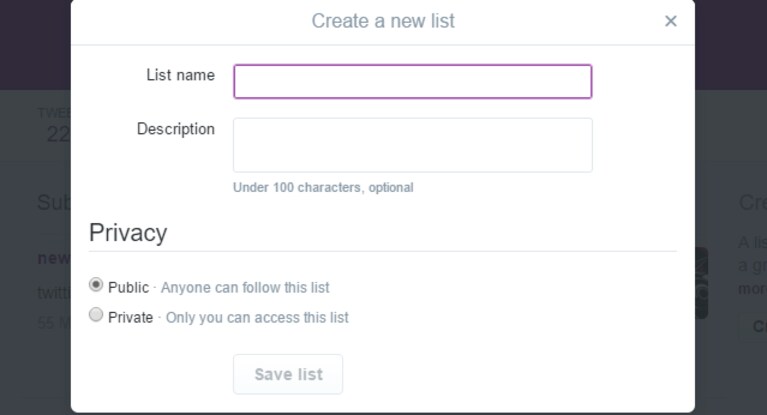
Task: Click the "Description" field label
Action: (x=176, y=129)
